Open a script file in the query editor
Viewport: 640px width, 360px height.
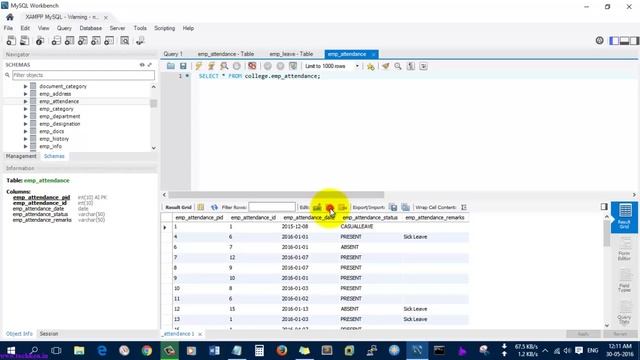coord(171,66)
